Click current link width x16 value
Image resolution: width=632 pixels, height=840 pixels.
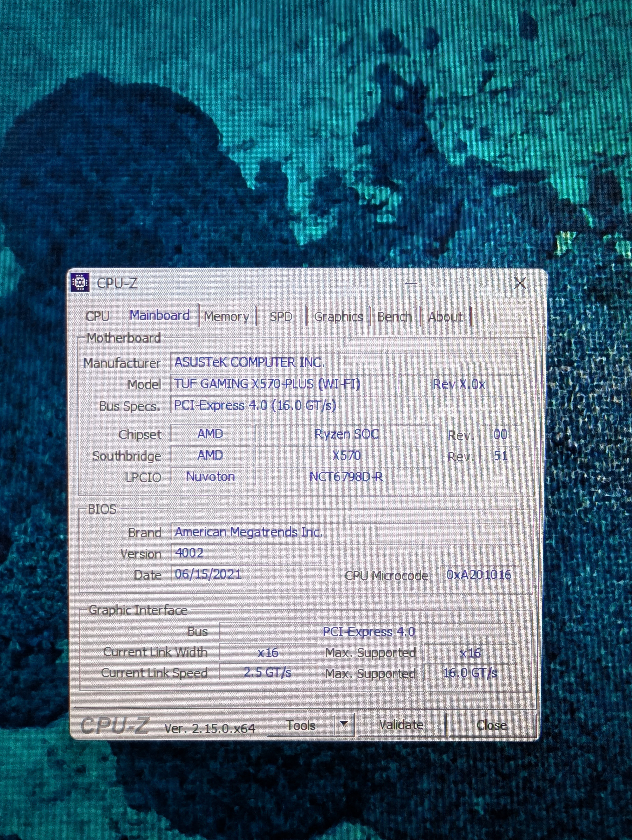(x=268, y=653)
